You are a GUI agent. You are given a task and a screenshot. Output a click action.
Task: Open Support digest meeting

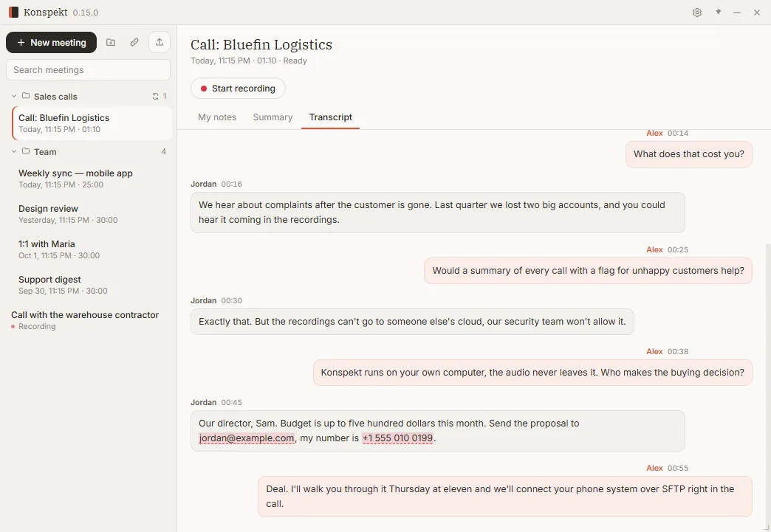pos(92,285)
